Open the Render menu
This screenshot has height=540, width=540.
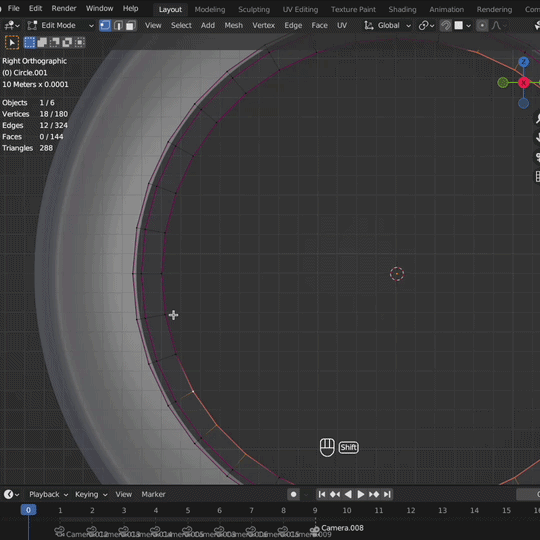[64, 8]
